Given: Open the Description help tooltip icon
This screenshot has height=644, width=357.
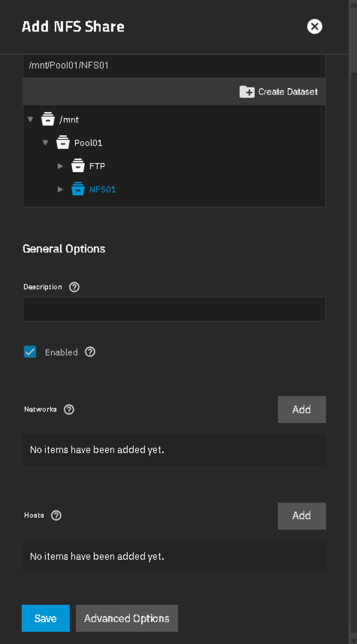Looking at the screenshot, I should (74, 286).
